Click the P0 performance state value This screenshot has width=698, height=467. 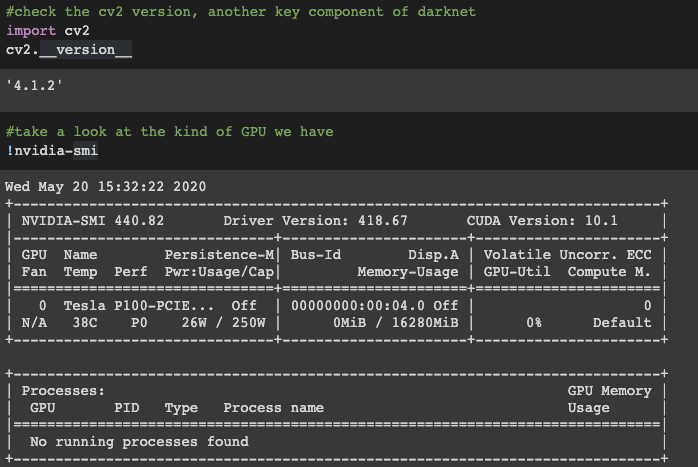(x=139, y=322)
